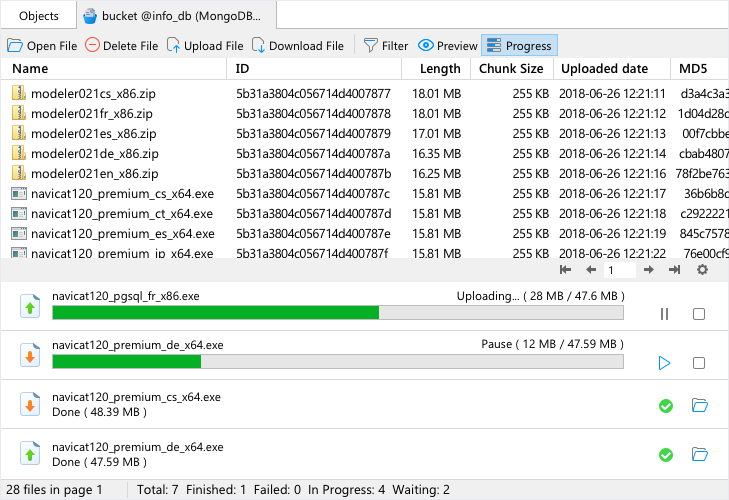Sort by the Name column header
Viewport: 729px width, 500px height.
(114, 69)
